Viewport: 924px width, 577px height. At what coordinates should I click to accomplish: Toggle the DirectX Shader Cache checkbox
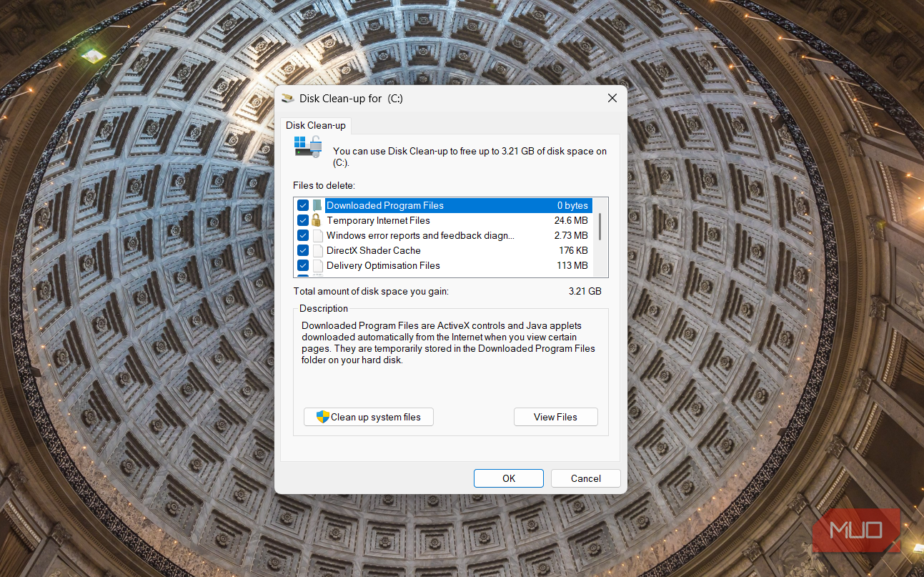point(303,250)
